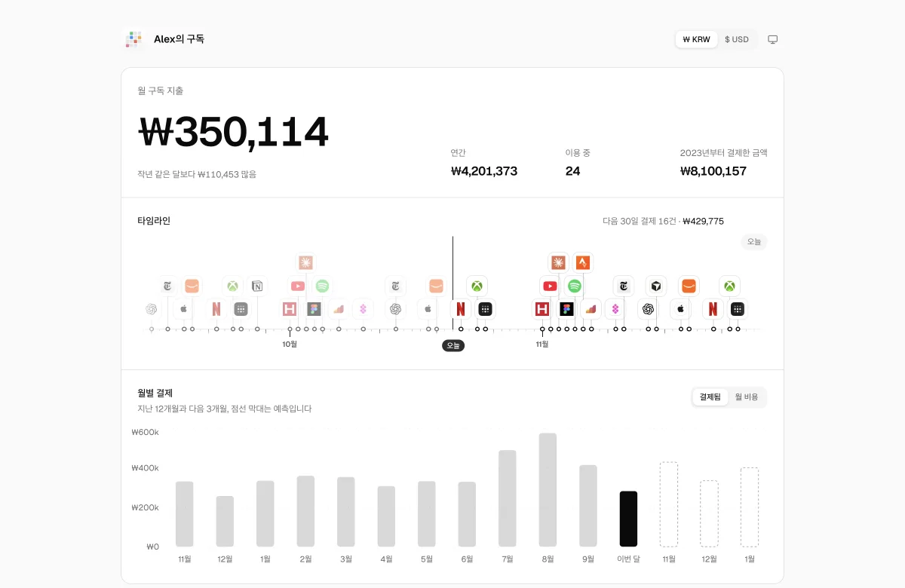Open the upcoming November Figma icon
Screen dimensions: 905x588
(566, 309)
